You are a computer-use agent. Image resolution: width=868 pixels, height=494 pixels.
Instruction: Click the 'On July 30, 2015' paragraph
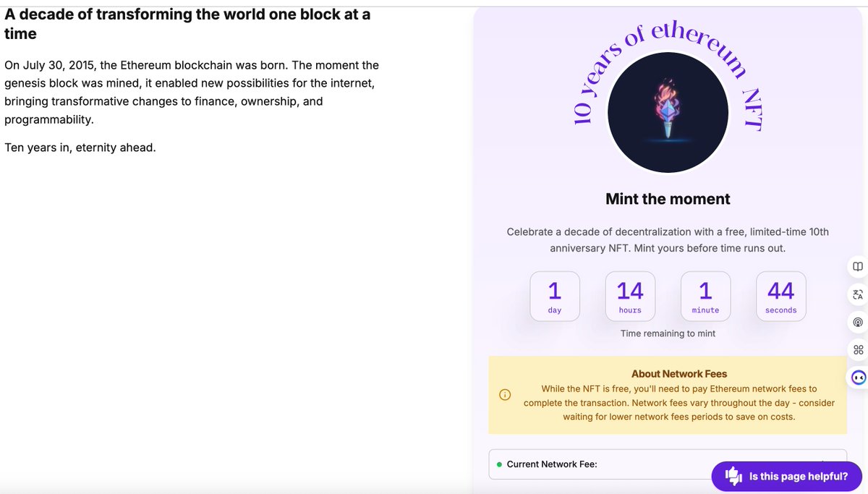pyautogui.click(x=192, y=93)
